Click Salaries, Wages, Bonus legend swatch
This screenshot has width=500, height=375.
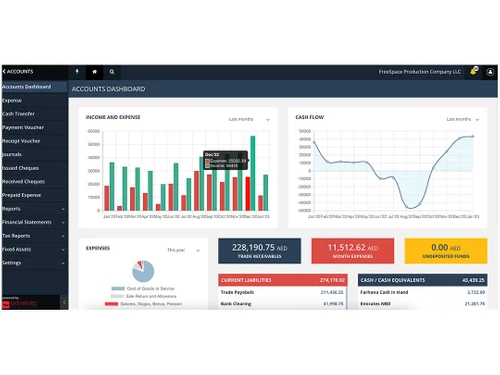coord(111,304)
